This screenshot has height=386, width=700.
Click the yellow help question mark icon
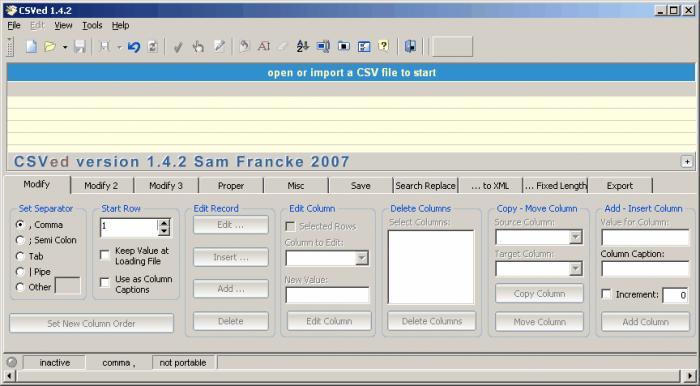pyautogui.click(x=383, y=46)
